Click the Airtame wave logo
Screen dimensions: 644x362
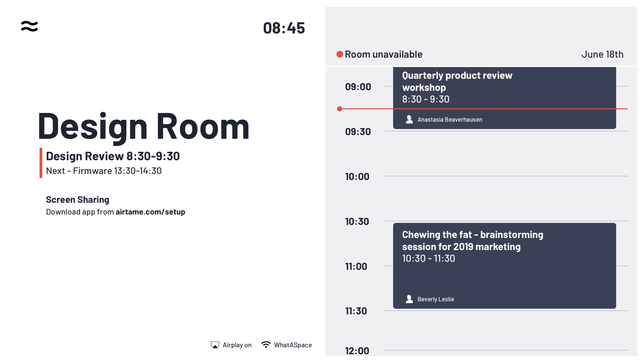point(30,26)
